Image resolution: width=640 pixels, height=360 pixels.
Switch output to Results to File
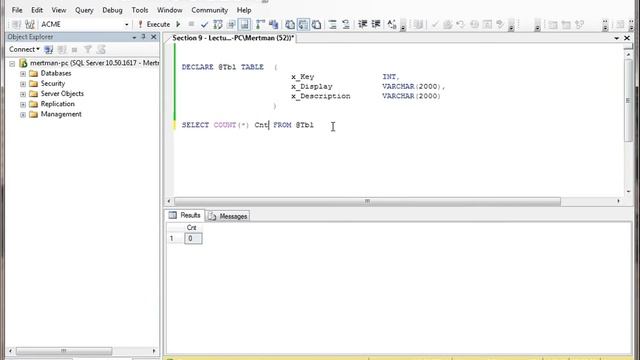316,24
